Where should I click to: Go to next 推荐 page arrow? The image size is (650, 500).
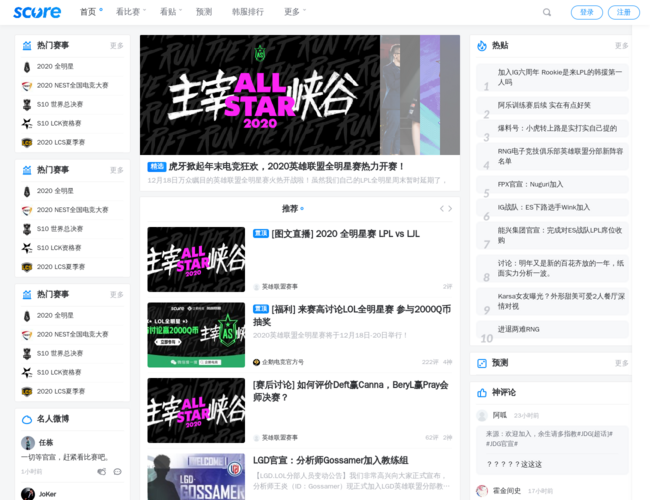tap(450, 209)
